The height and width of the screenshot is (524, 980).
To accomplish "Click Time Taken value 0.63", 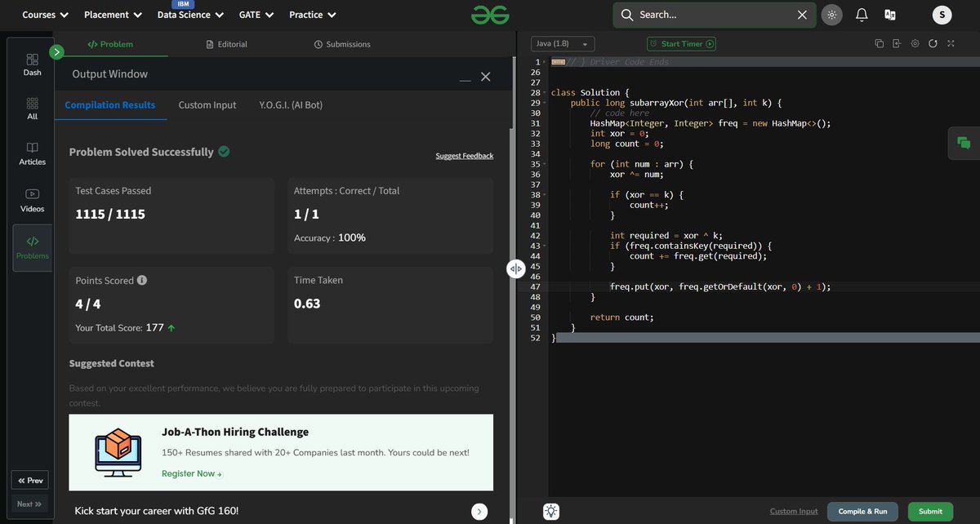I will tap(307, 304).
